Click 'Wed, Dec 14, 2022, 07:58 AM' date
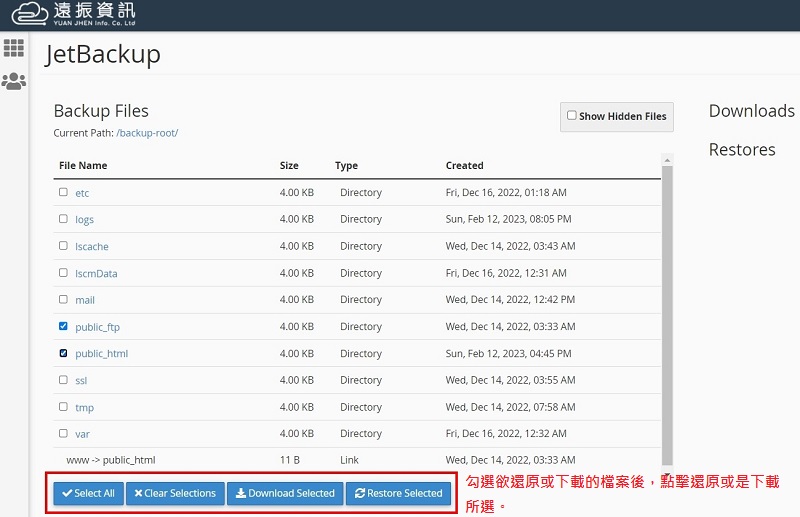This screenshot has width=800, height=517. (x=510, y=407)
